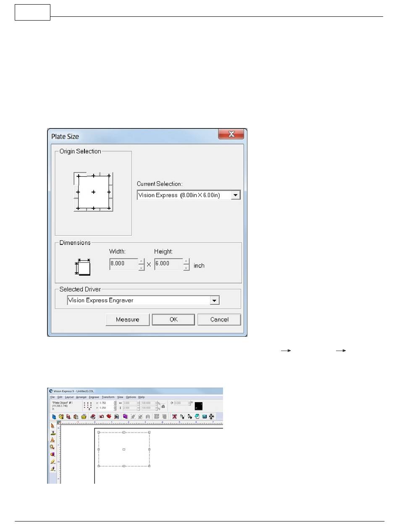Click the purple book toolbar icon
The image size is (399, 532).
[x=125, y=417]
